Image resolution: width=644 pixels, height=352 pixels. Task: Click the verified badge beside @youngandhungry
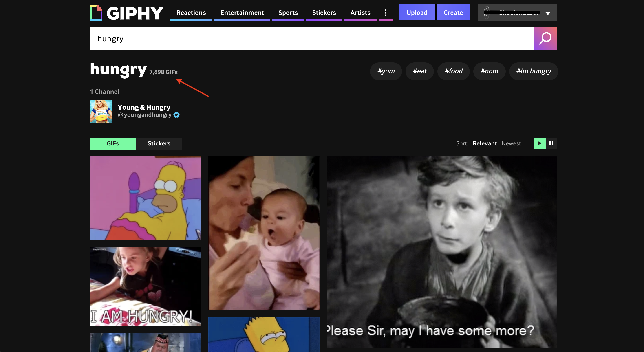click(x=176, y=115)
